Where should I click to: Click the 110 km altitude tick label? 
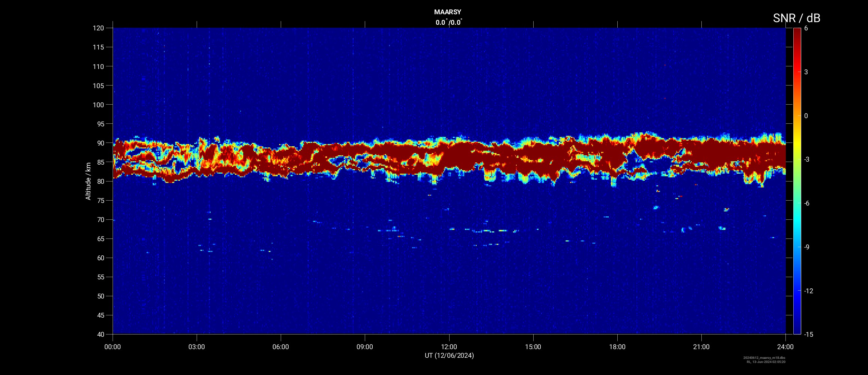click(x=98, y=67)
